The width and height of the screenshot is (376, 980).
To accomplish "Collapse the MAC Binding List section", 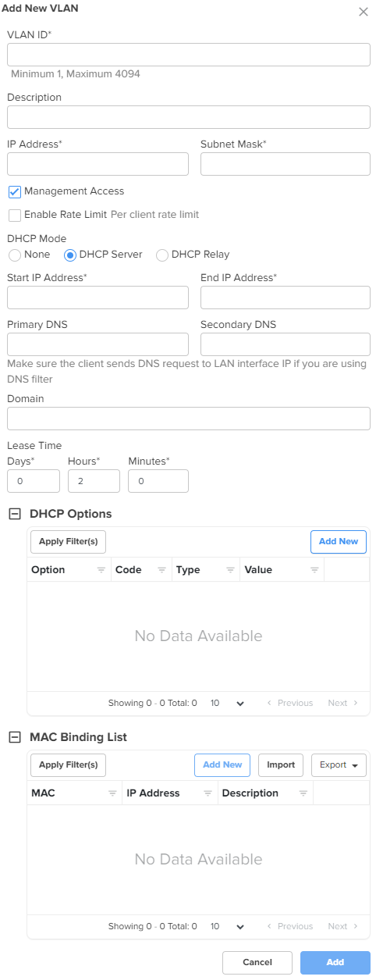I will [14, 737].
